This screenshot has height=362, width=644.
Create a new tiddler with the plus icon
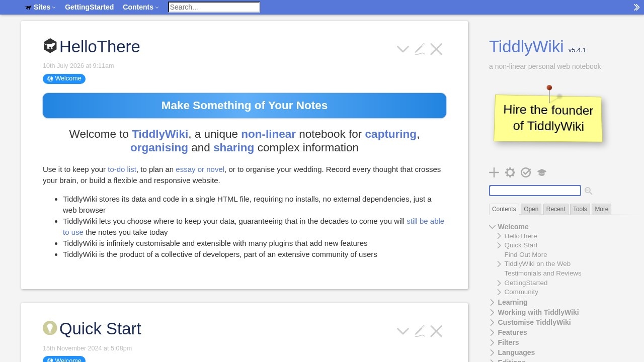(x=494, y=172)
